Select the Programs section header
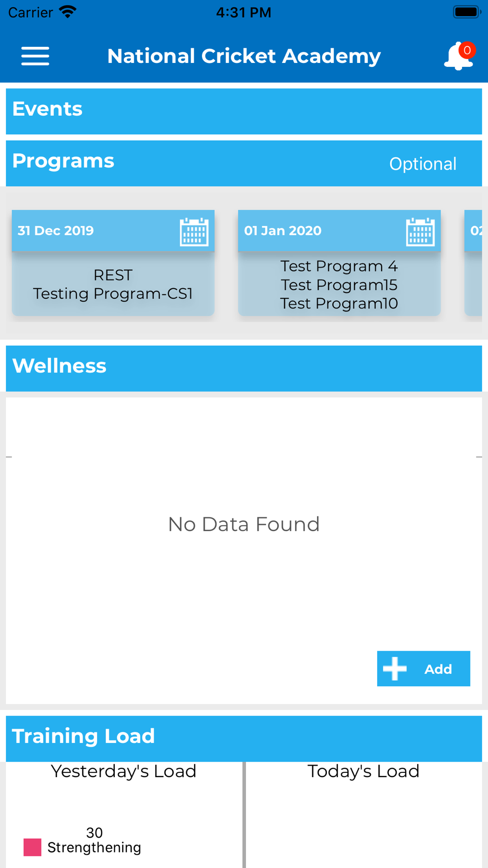 point(244,164)
